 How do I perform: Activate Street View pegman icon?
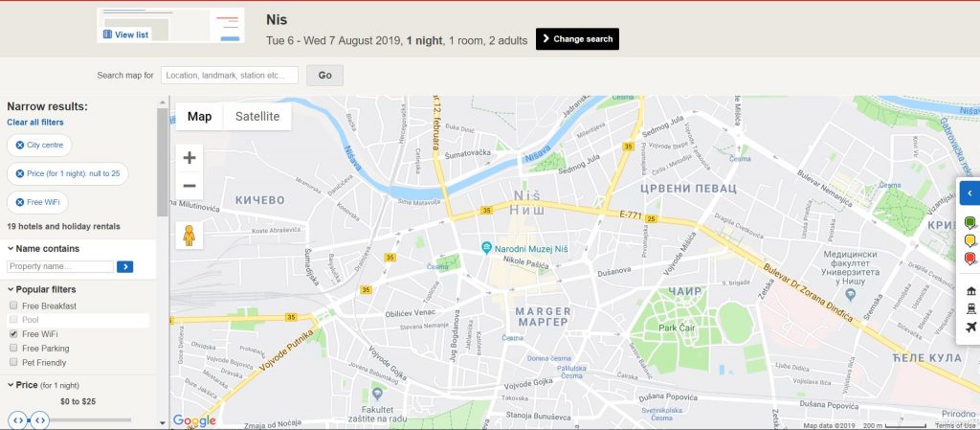[189, 236]
